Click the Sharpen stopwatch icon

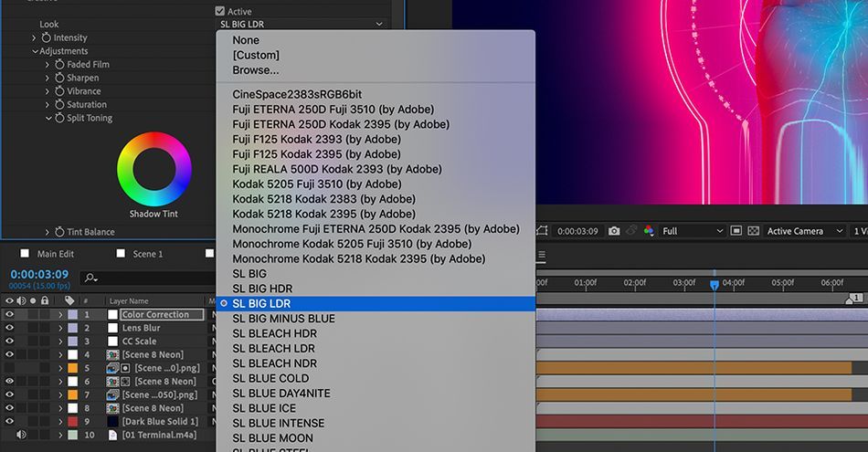59,78
